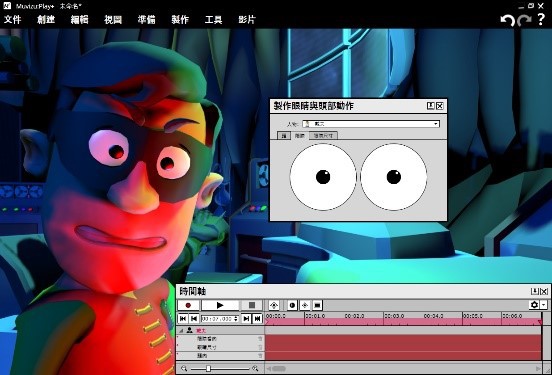
Task: Click the timeline stop button
Action: [252, 305]
